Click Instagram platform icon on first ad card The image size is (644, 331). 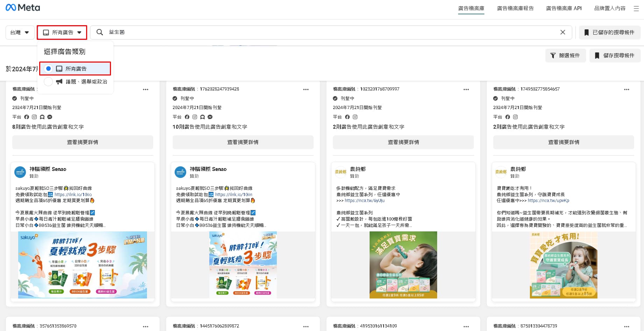point(34,117)
